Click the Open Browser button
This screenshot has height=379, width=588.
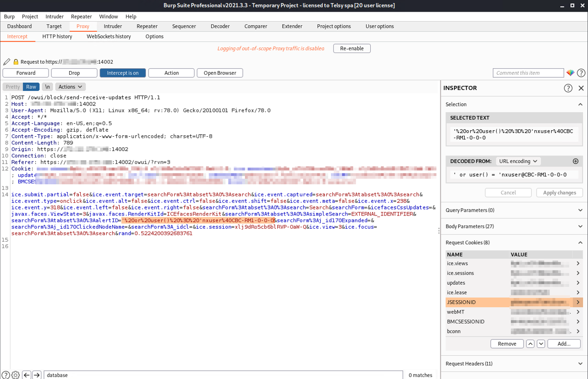[220, 73]
